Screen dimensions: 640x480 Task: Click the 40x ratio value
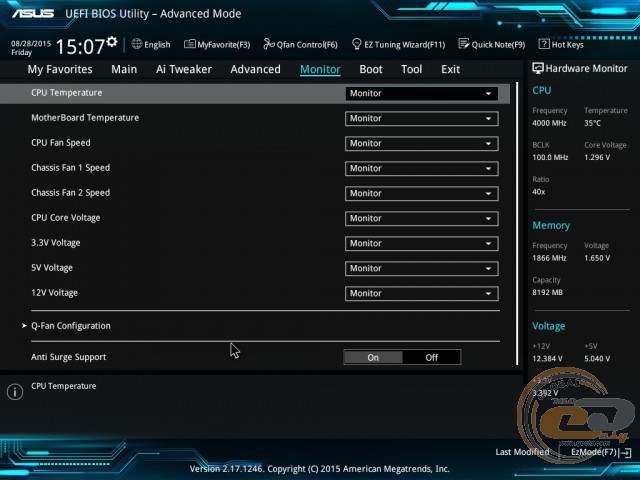click(538, 192)
